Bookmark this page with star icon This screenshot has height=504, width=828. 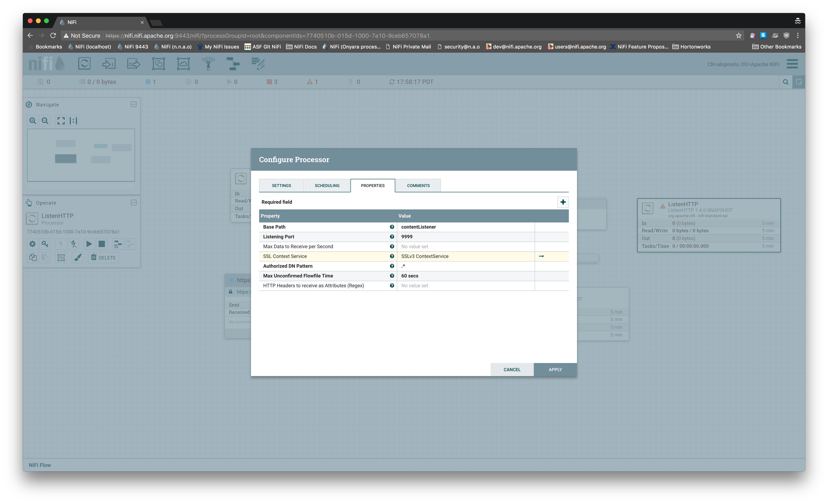coord(738,36)
